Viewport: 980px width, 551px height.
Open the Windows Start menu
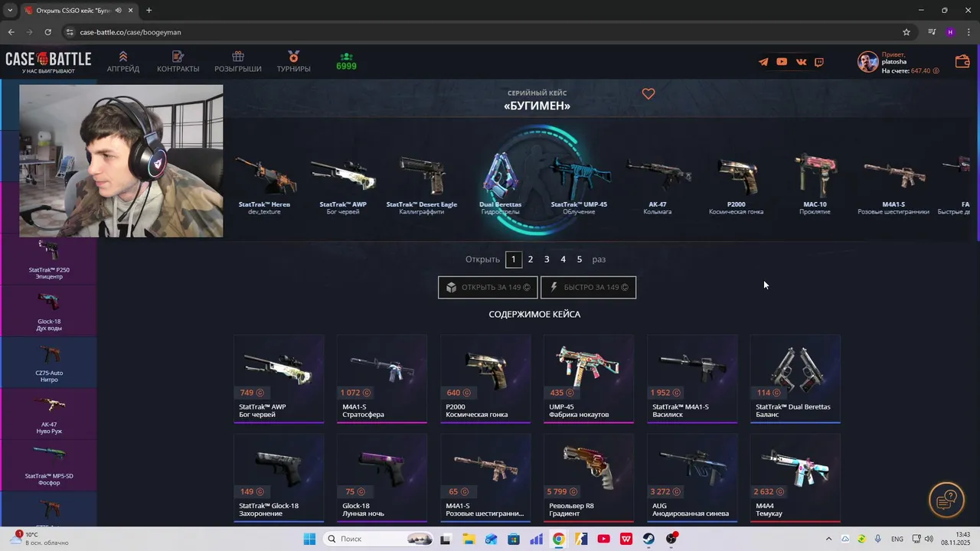click(309, 539)
